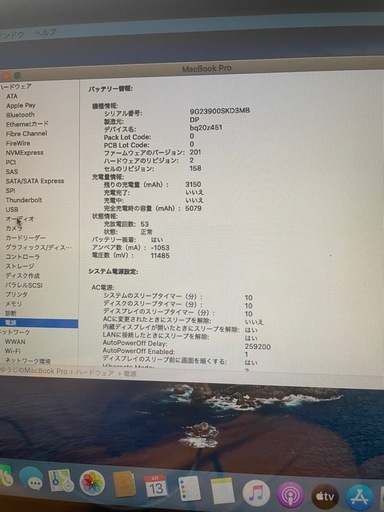Select メモリ in the sidebar
The height and width of the screenshot is (512, 384).
[x=13, y=304]
